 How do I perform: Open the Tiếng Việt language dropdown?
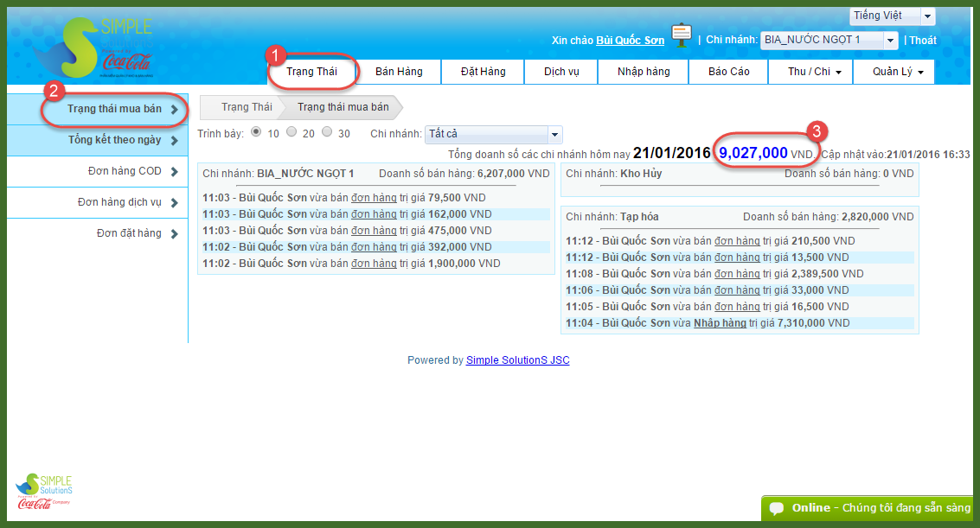(x=892, y=16)
